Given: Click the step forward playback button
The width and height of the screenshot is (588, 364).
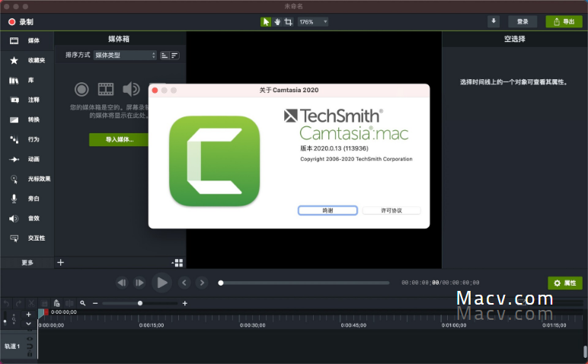Looking at the screenshot, I should pos(139,283).
